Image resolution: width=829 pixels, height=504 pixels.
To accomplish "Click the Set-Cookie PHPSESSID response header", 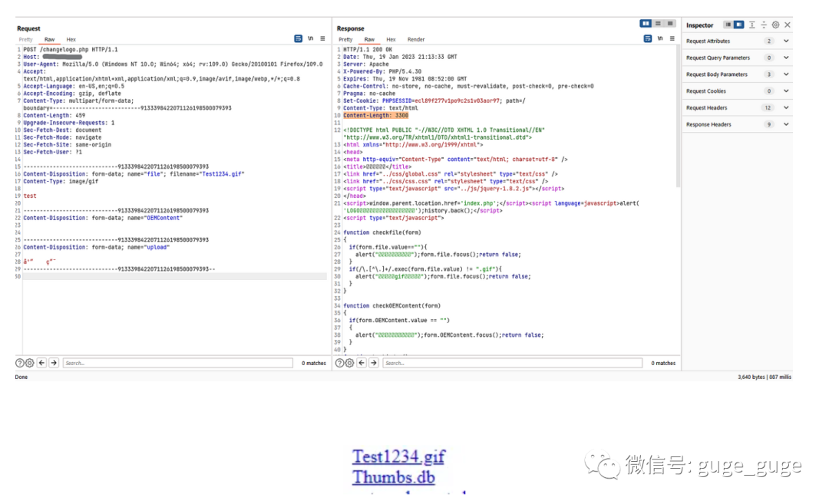I will point(434,100).
